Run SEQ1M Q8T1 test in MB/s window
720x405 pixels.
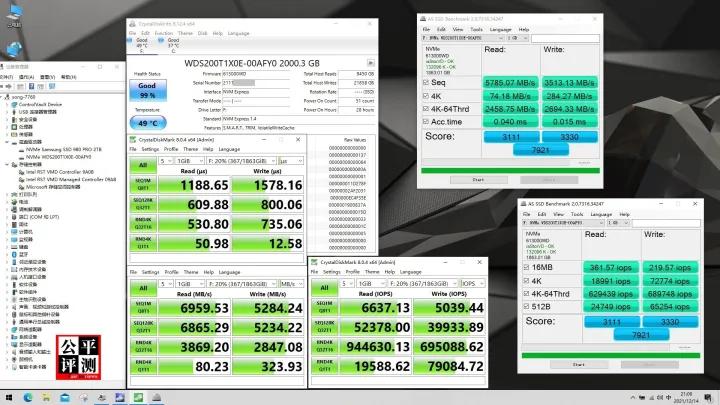click(x=143, y=308)
